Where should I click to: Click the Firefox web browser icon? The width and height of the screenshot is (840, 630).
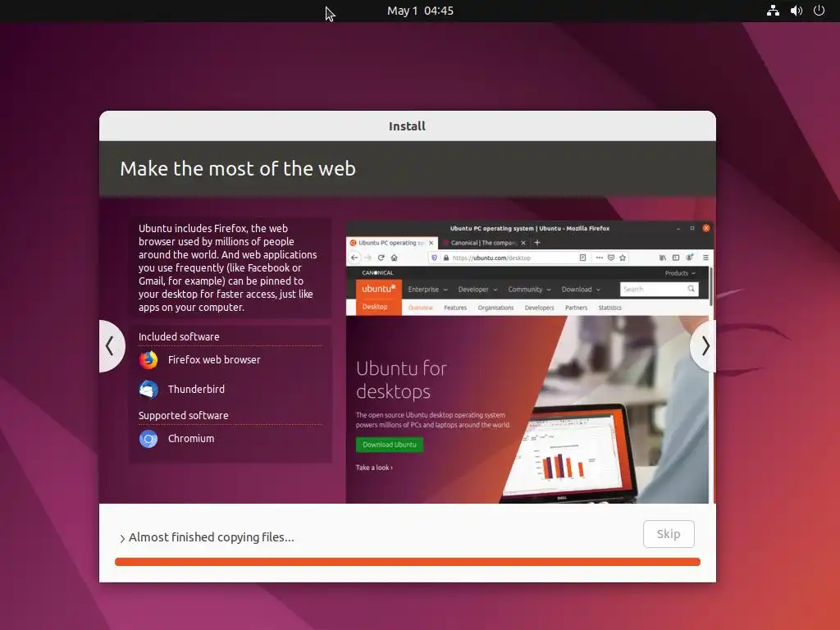[x=148, y=360]
